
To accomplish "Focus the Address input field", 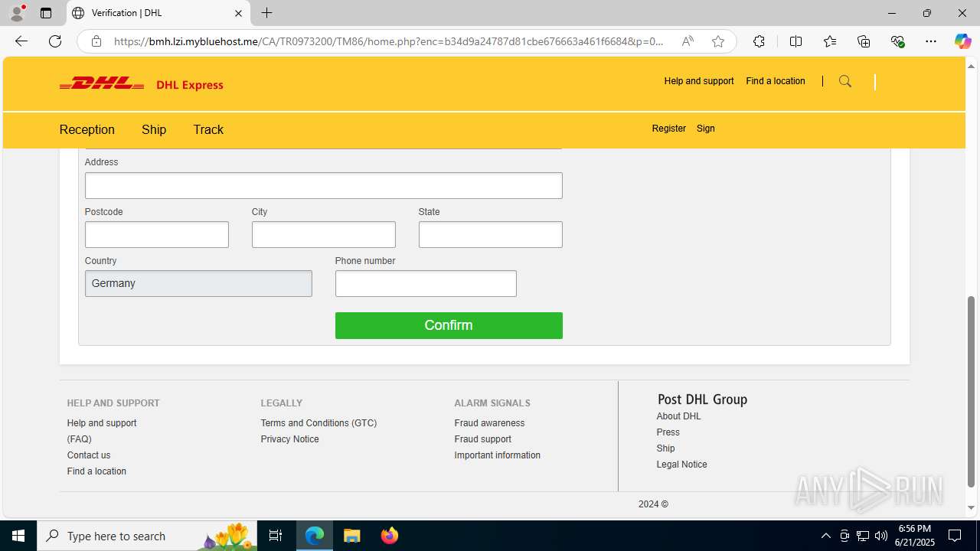I will [324, 185].
